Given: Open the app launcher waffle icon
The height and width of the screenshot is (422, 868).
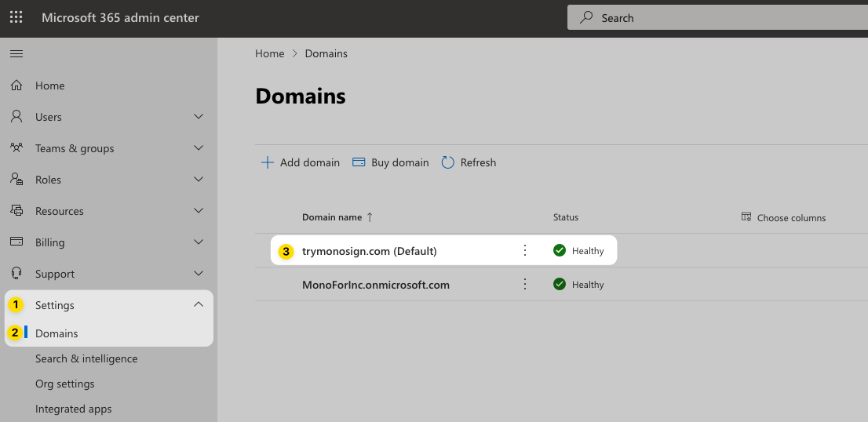Looking at the screenshot, I should click(16, 18).
